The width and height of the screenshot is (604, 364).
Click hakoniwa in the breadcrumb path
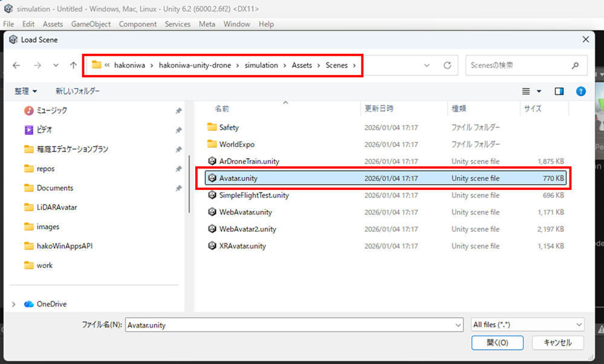click(129, 65)
